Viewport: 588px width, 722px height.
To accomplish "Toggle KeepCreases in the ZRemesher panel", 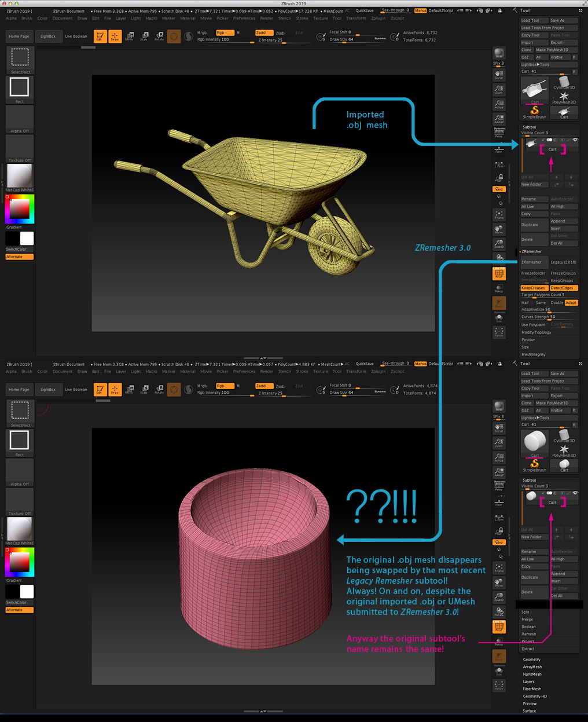I will [x=534, y=288].
